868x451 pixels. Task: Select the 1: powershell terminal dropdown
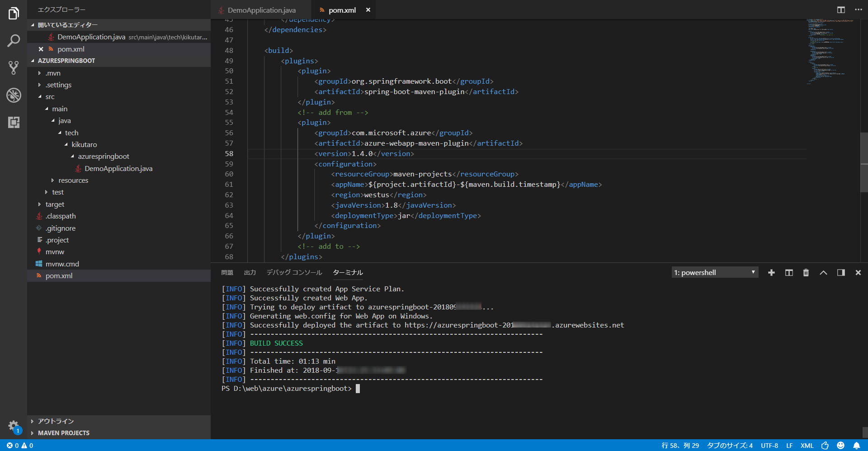714,272
